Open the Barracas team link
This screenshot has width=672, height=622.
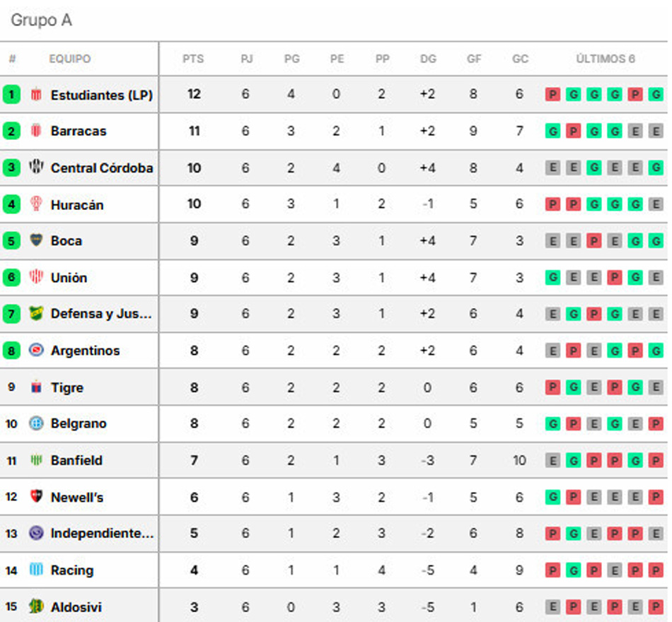tap(79, 131)
